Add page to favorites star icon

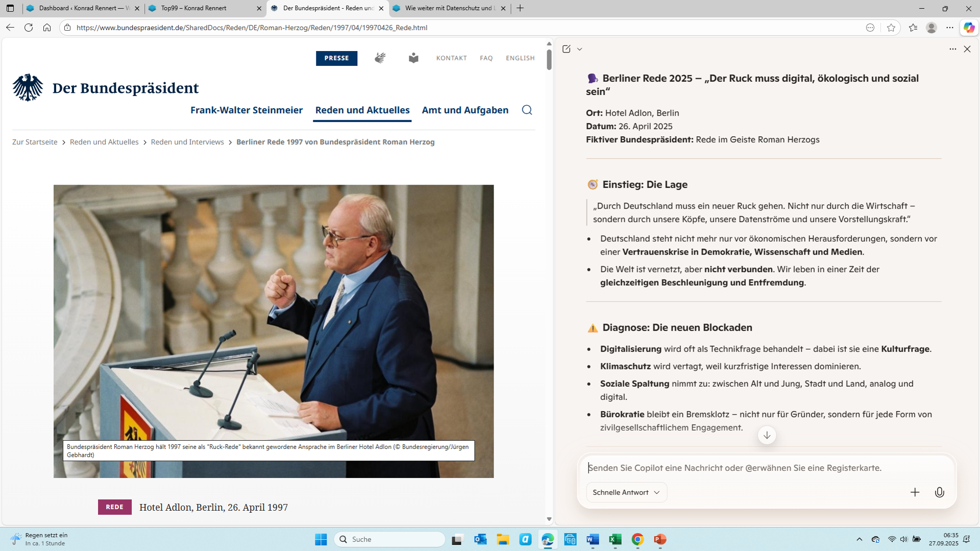click(891, 28)
